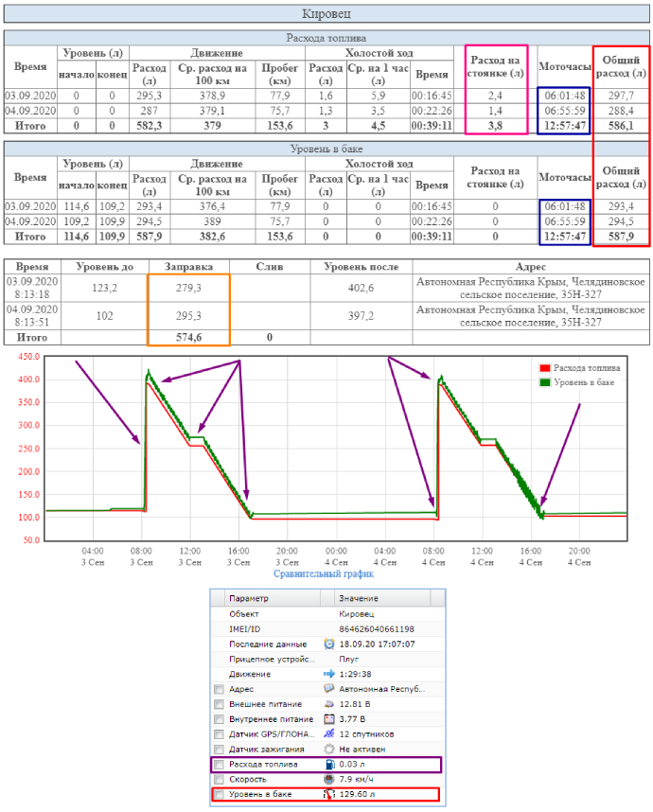Tick the Расхода топлива checkbox
Viewport: 653px width, 812px height.
[x=219, y=765]
